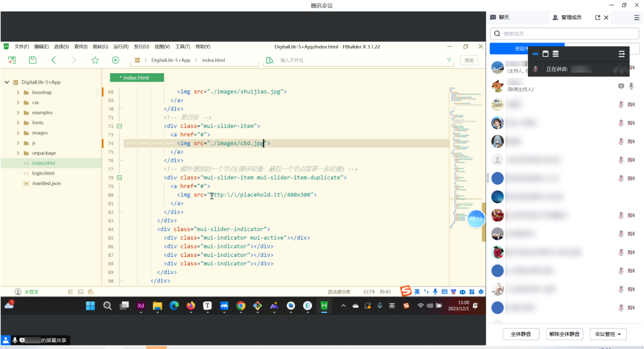Open the Windows Start menu icon
Image resolution: width=644 pixels, height=349 pixels.
coord(90,306)
